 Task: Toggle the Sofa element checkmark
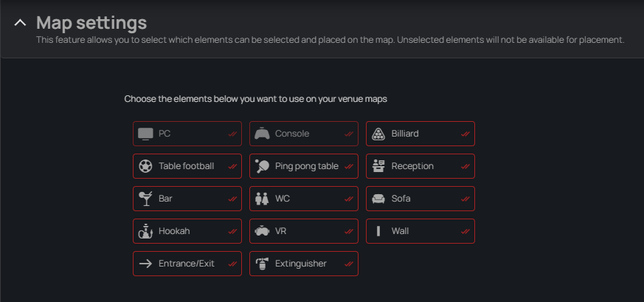pos(465,199)
